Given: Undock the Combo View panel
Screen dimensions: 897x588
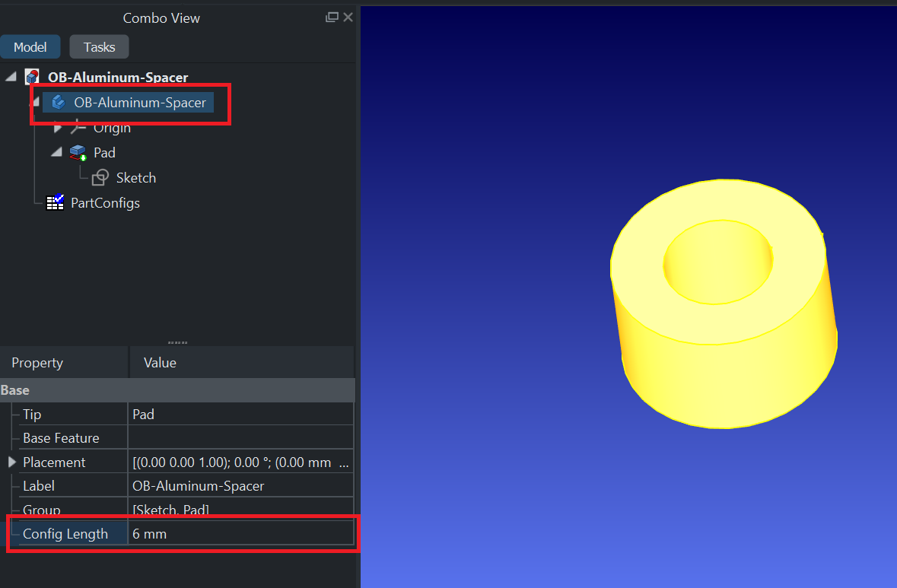Looking at the screenshot, I should 332,17.
